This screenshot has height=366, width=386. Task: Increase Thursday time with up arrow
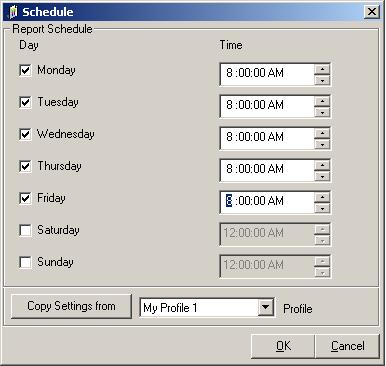pos(322,165)
